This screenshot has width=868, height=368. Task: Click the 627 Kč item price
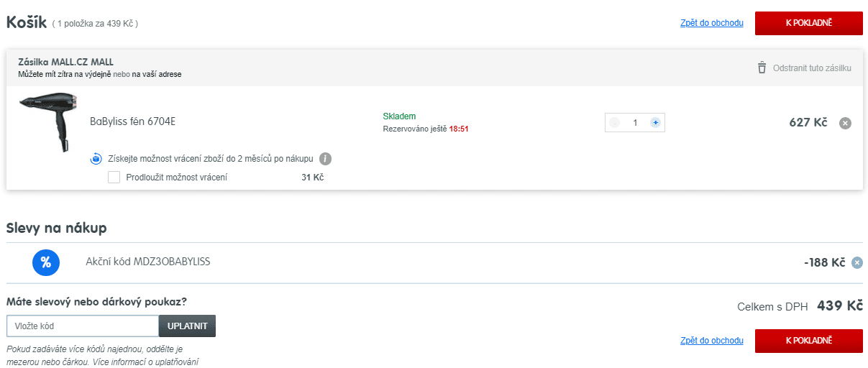pos(808,122)
